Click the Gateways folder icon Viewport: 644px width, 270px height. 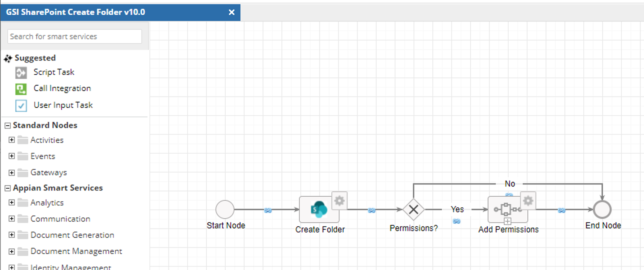pyautogui.click(x=23, y=173)
